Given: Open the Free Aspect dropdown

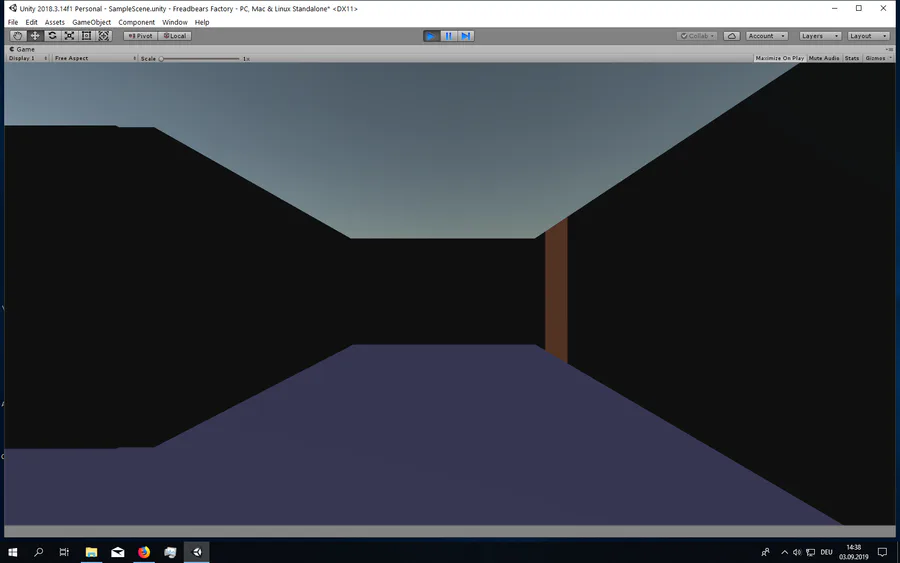Looking at the screenshot, I should [x=95, y=58].
